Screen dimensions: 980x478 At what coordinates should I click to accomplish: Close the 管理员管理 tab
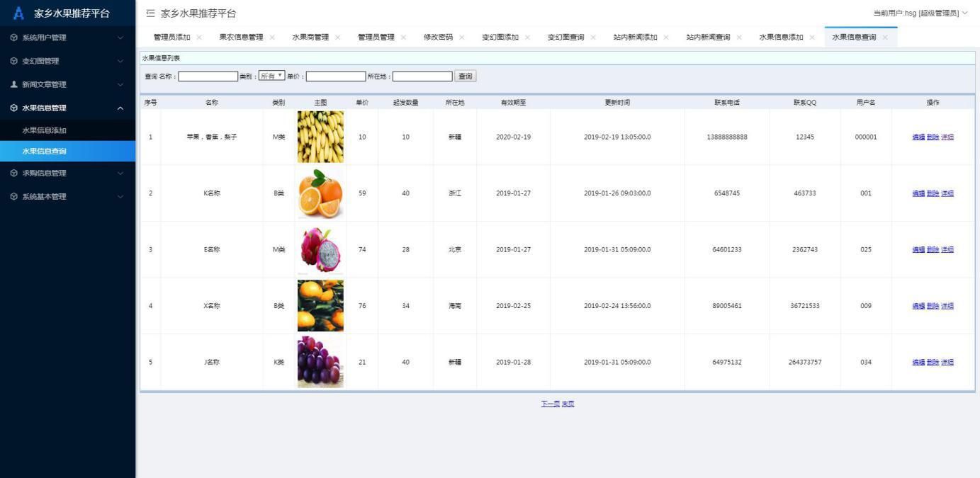(403, 38)
